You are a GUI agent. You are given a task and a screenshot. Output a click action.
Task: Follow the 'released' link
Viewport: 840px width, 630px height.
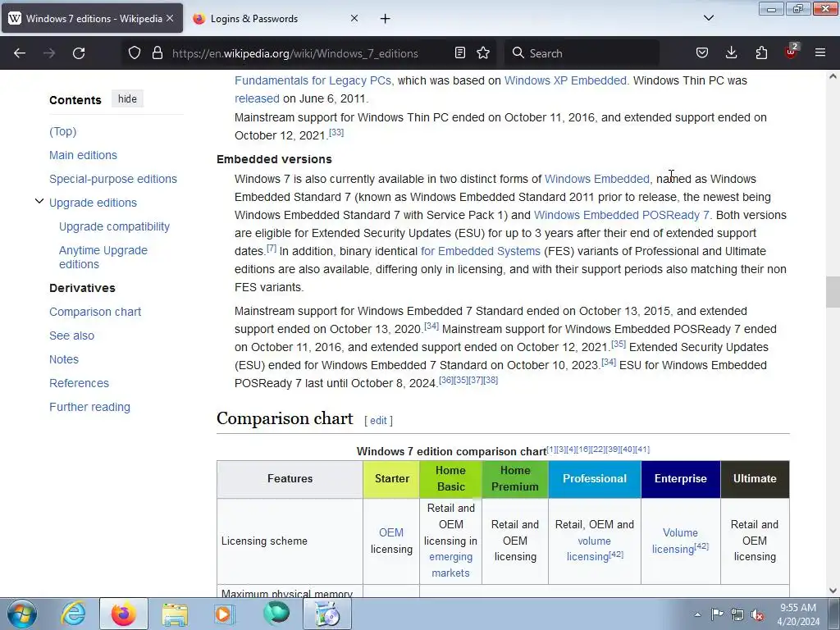pyautogui.click(x=257, y=98)
